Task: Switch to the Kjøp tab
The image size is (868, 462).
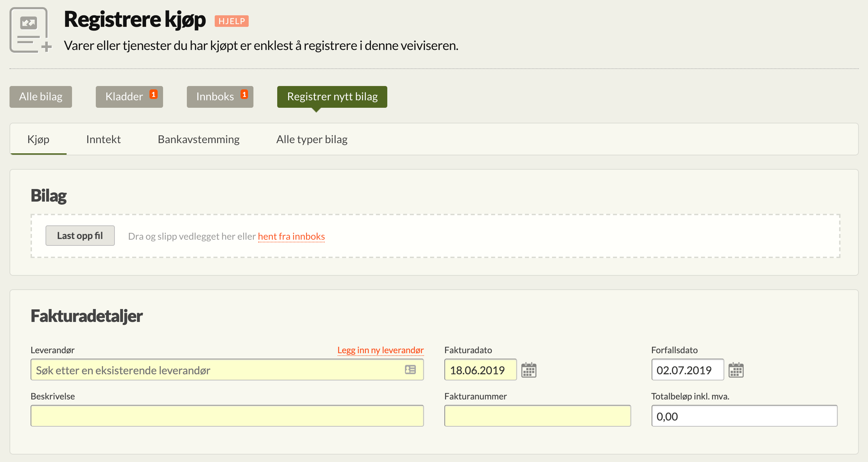Action: pyautogui.click(x=38, y=139)
